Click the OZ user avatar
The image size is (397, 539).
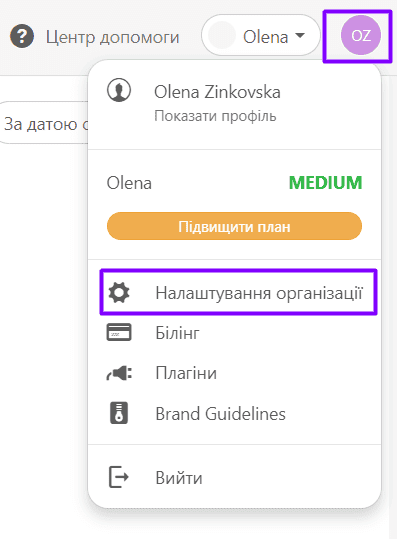tap(361, 35)
